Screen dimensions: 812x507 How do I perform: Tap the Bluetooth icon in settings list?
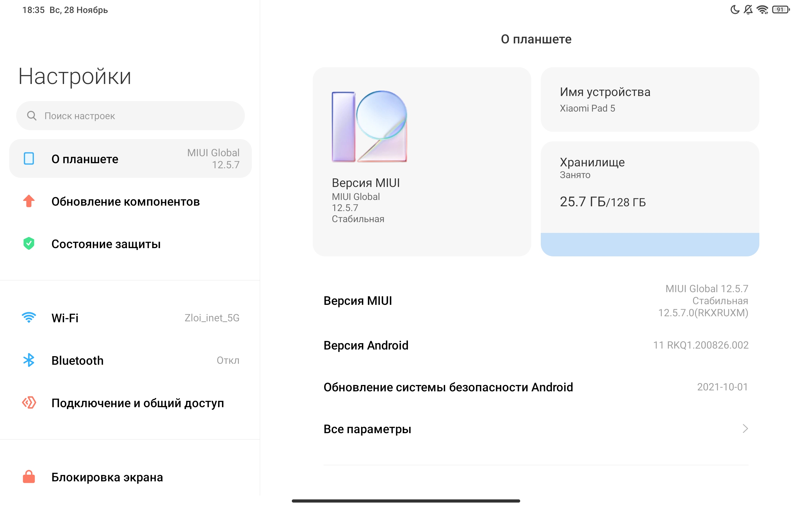pos(29,360)
